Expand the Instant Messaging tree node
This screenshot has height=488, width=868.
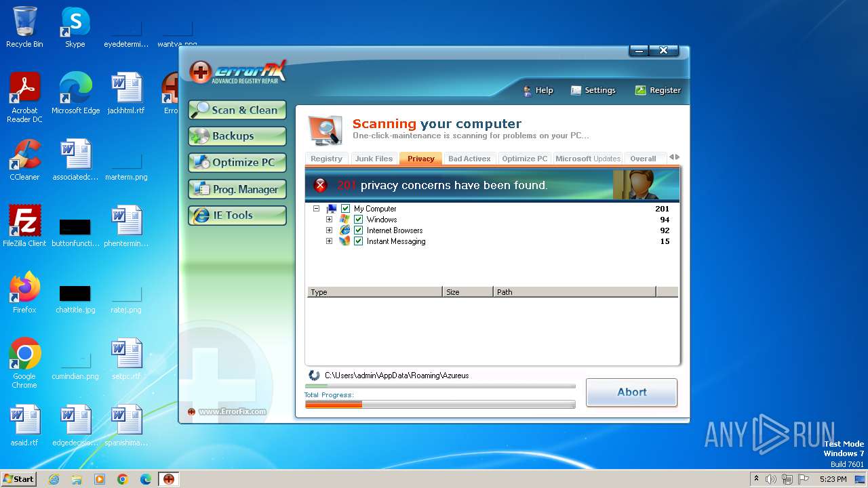[329, 241]
